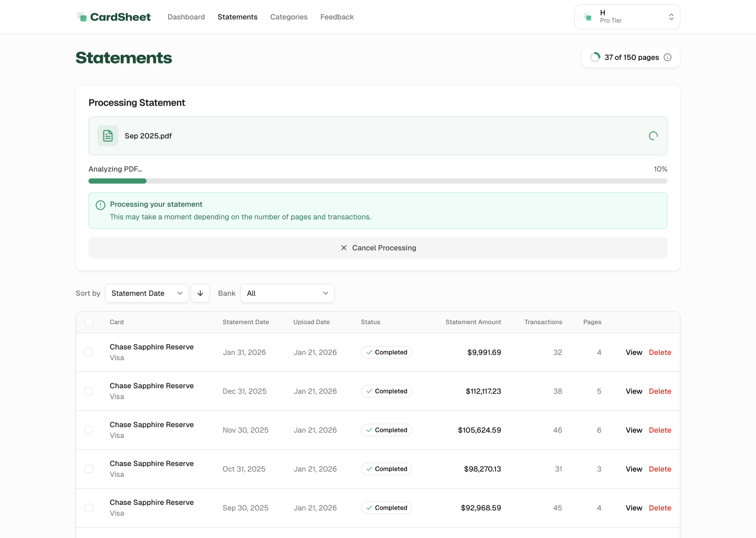Check the Sep 30, 2025 statement row checkbox
The image size is (756, 538).
click(89, 508)
